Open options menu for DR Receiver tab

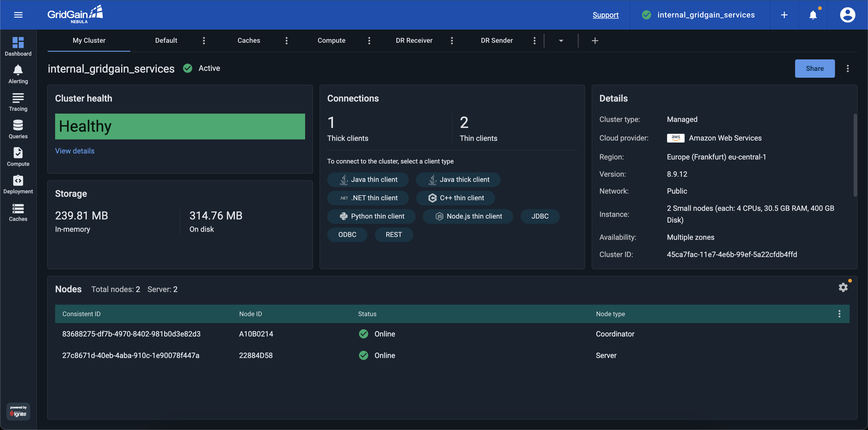click(452, 40)
